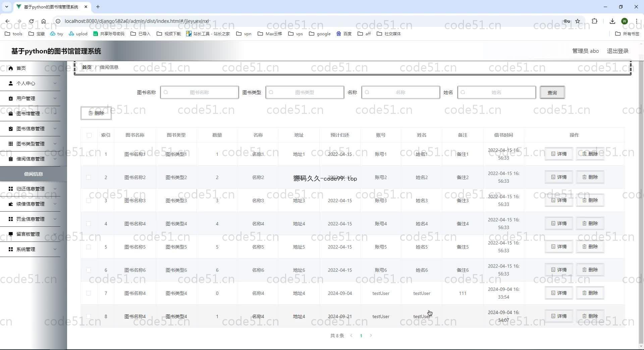This screenshot has height=350, width=644.
Task: Tick the select-all checkbox in table header
Action: [89, 135]
